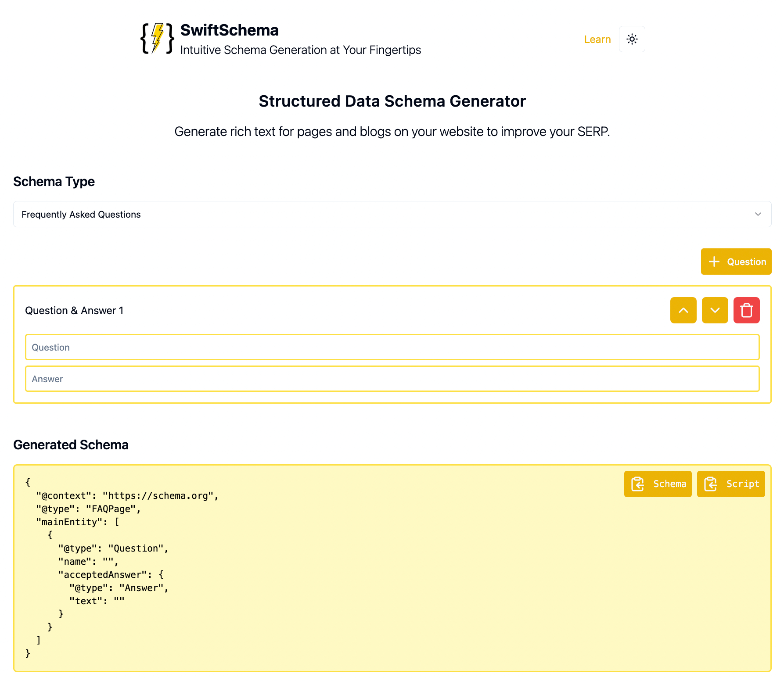Click the "@type": "Question" line
Viewport: 784px width, 681px height.
coord(113,548)
